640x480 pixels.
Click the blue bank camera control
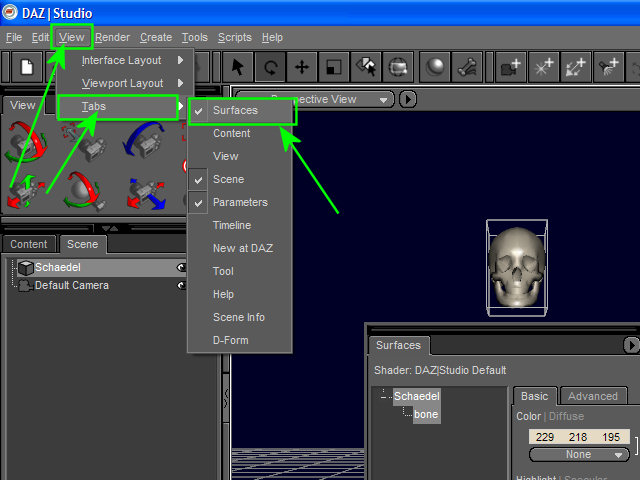coord(144,141)
